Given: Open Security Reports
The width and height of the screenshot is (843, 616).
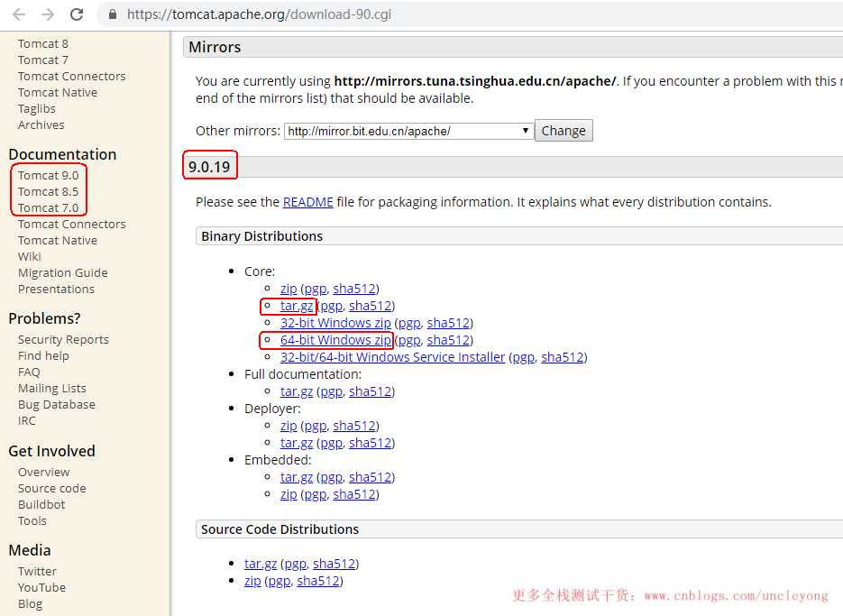Looking at the screenshot, I should [63, 339].
